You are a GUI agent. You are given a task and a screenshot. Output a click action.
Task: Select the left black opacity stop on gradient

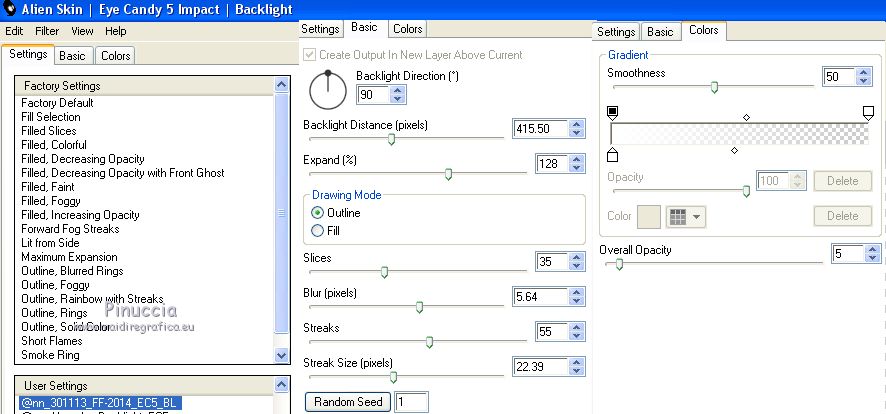tap(613, 111)
